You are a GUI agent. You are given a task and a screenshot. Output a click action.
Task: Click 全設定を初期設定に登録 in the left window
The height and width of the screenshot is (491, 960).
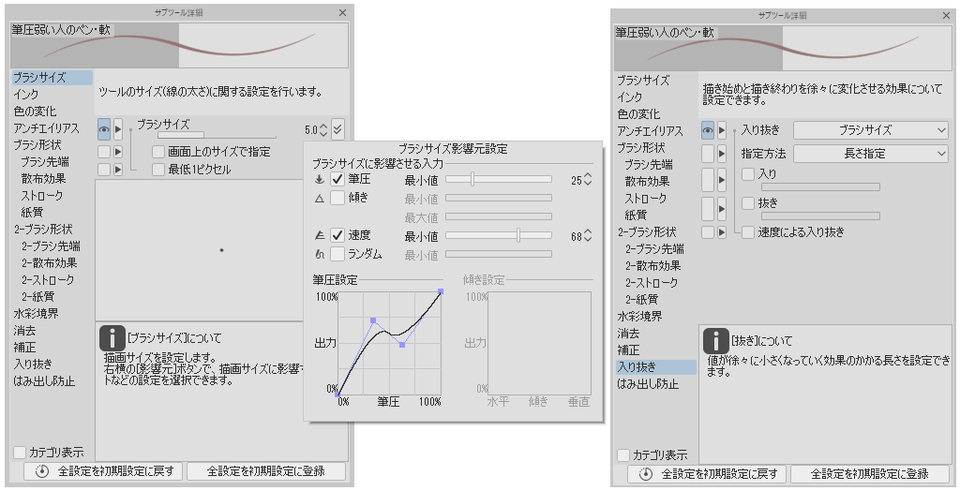[x=266, y=471]
